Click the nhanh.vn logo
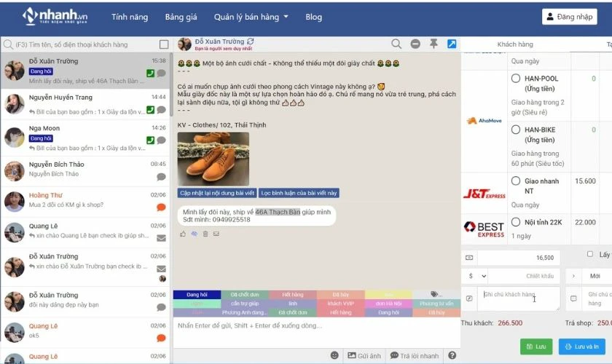The width and height of the screenshot is (612, 364). click(55, 17)
